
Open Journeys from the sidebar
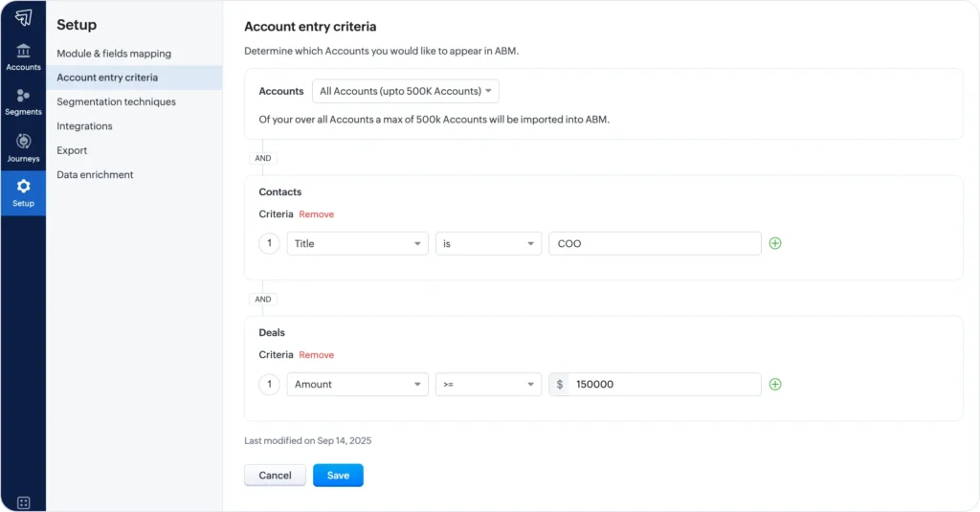click(23, 148)
